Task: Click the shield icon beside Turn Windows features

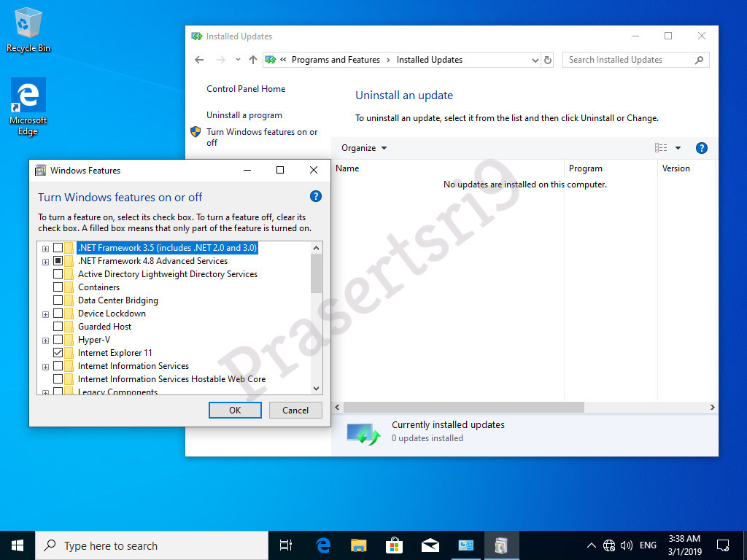Action: point(196,132)
